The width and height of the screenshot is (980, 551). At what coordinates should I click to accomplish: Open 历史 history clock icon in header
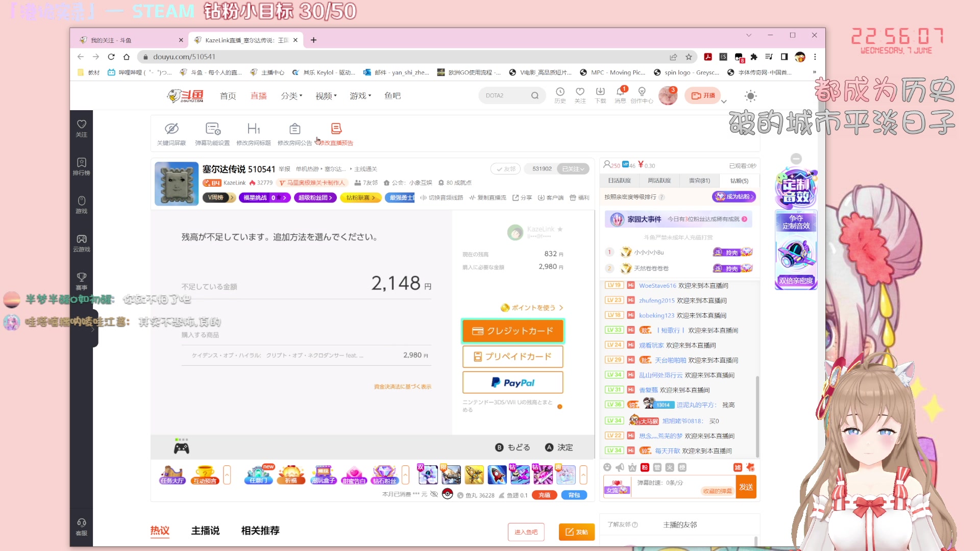[560, 95]
